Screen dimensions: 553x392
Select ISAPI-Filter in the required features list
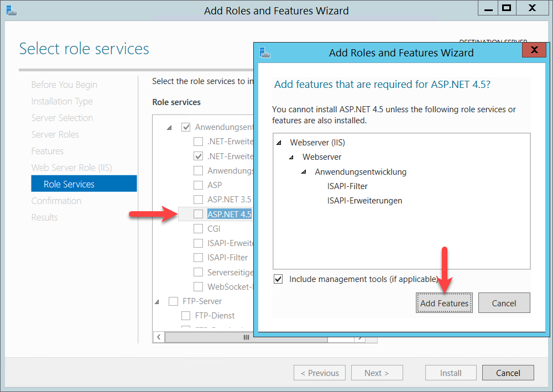click(x=347, y=186)
